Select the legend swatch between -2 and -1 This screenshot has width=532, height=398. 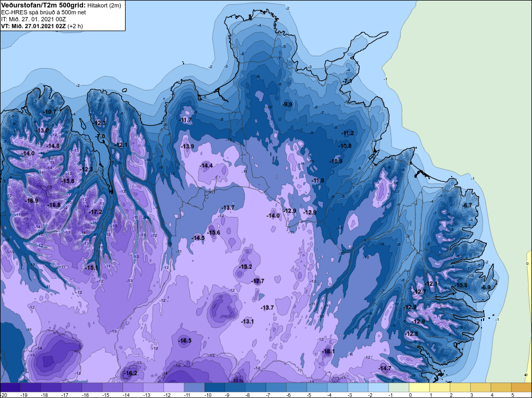pyautogui.click(x=379, y=387)
